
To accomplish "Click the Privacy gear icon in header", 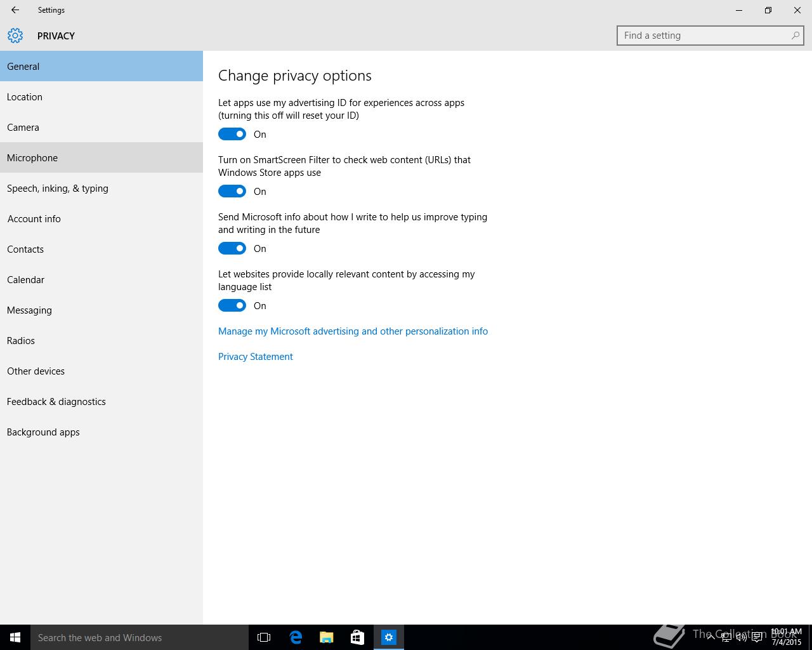I will point(15,36).
